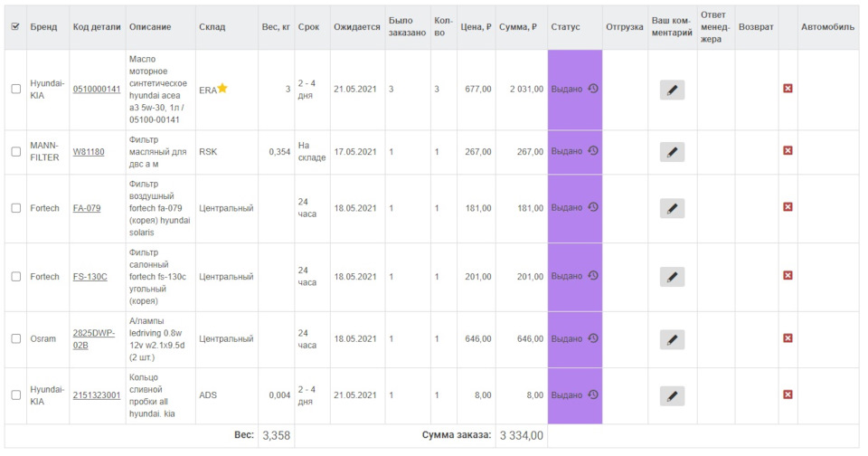
Task: Open status history for the FA-079 row
Action: click(593, 207)
